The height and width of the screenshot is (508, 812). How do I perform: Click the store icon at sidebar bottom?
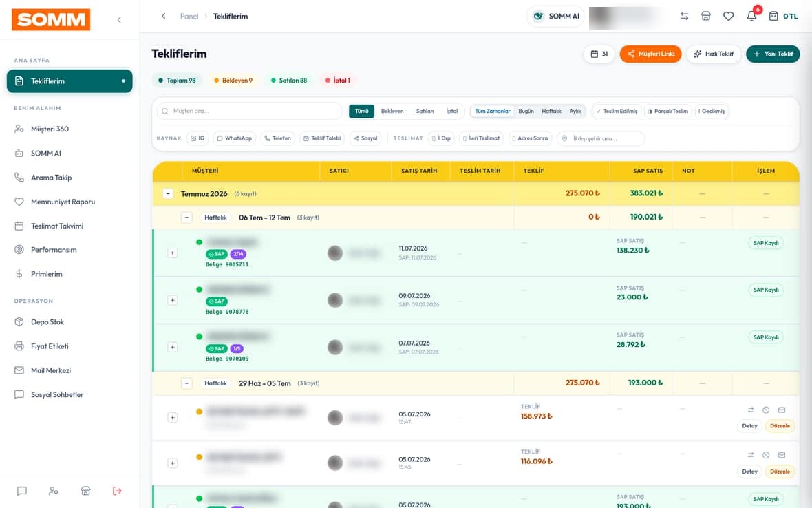[85, 491]
